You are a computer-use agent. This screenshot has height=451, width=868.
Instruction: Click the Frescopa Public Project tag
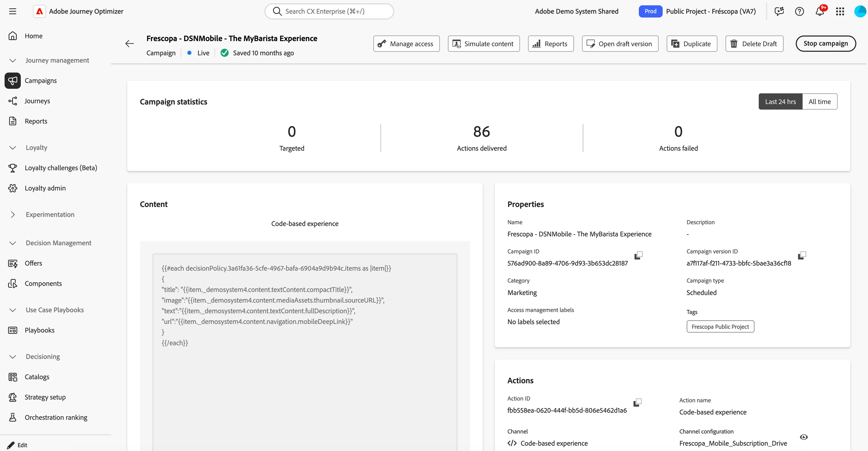[x=720, y=327]
